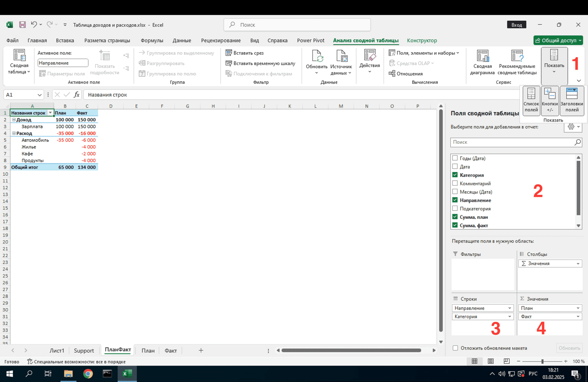Open field list settings gear dropdown

tap(573, 127)
